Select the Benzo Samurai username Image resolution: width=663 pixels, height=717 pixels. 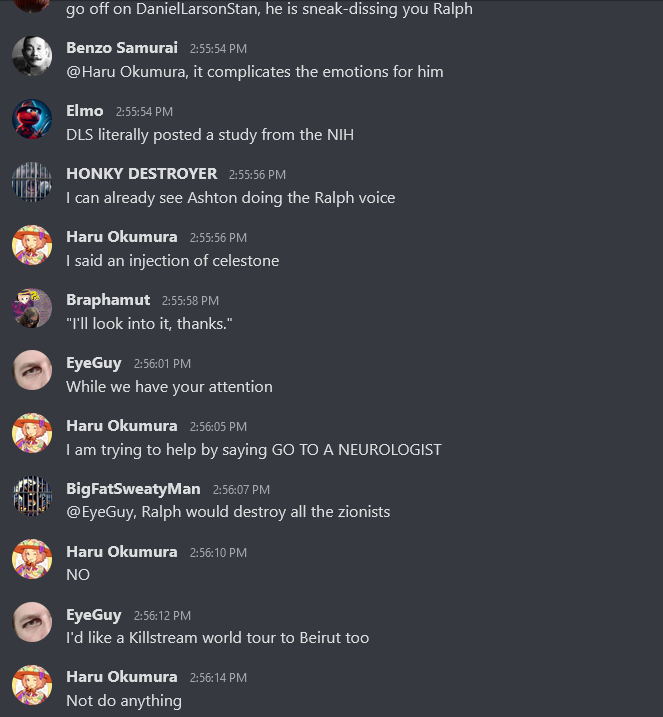pyautogui.click(x=122, y=48)
